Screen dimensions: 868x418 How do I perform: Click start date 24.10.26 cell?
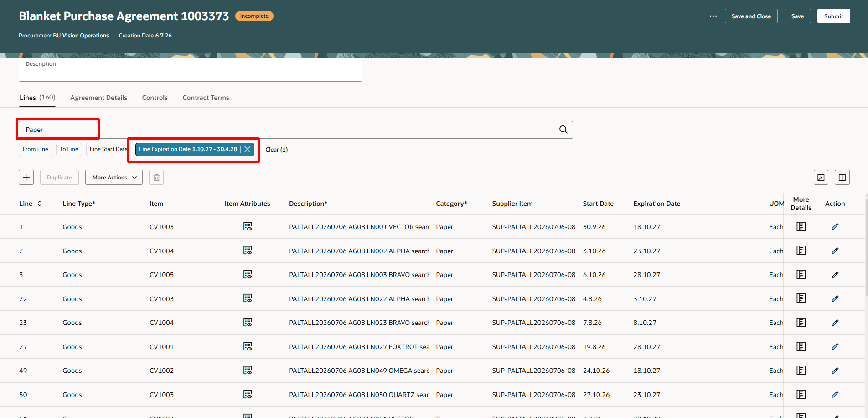[596, 371]
